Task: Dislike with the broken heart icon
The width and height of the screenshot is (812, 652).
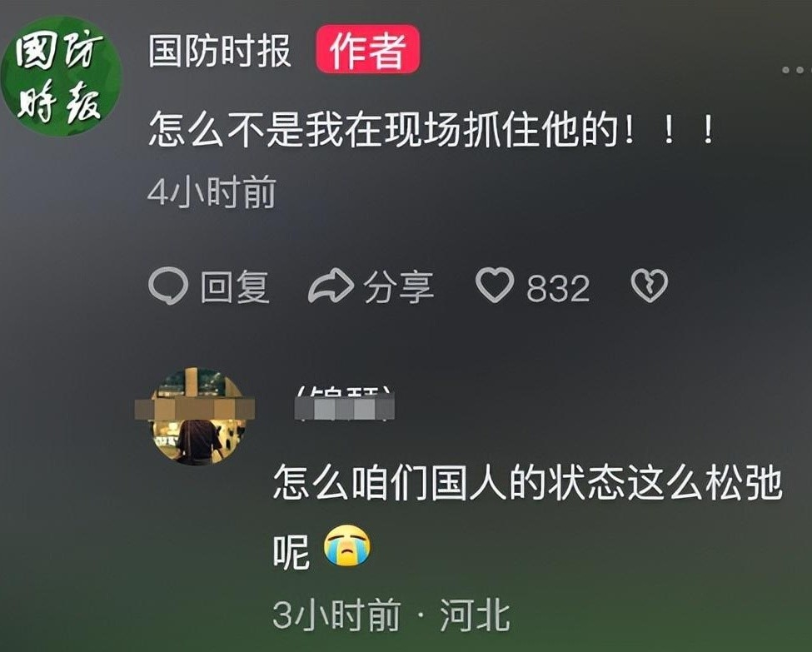Action: tap(650, 286)
